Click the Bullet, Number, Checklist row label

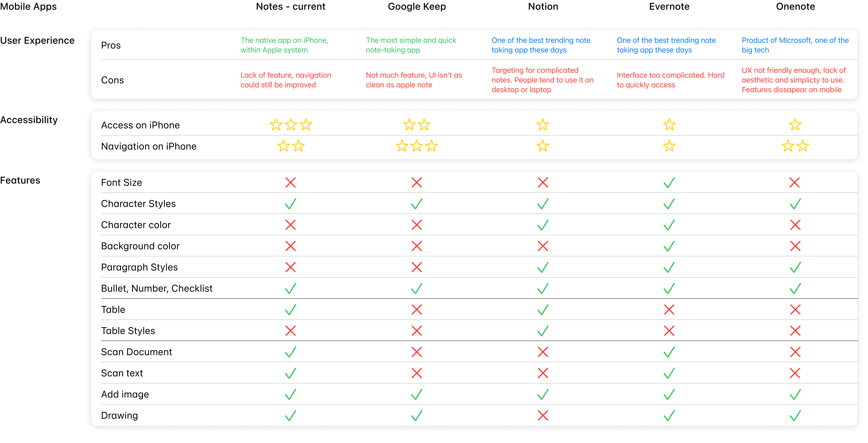coord(157,288)
